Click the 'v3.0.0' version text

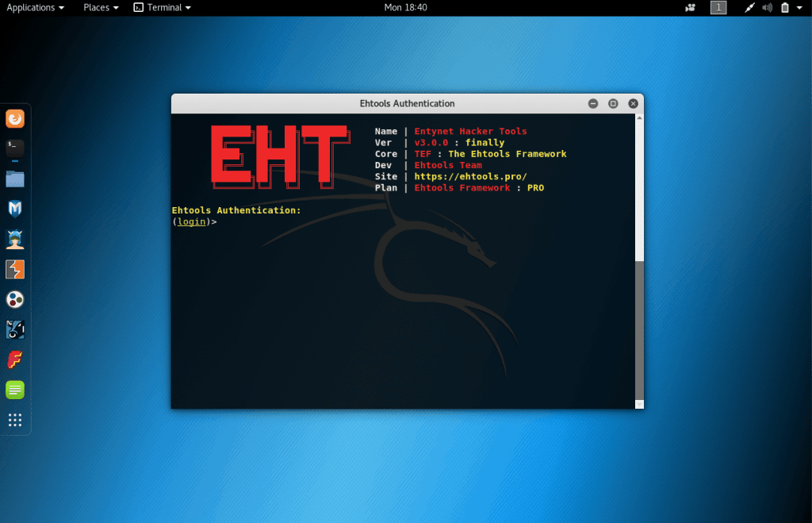click(x=431, y=143)
